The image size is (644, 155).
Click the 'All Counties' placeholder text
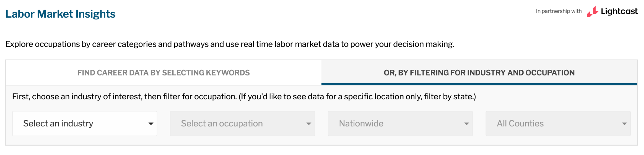[520, 124]
